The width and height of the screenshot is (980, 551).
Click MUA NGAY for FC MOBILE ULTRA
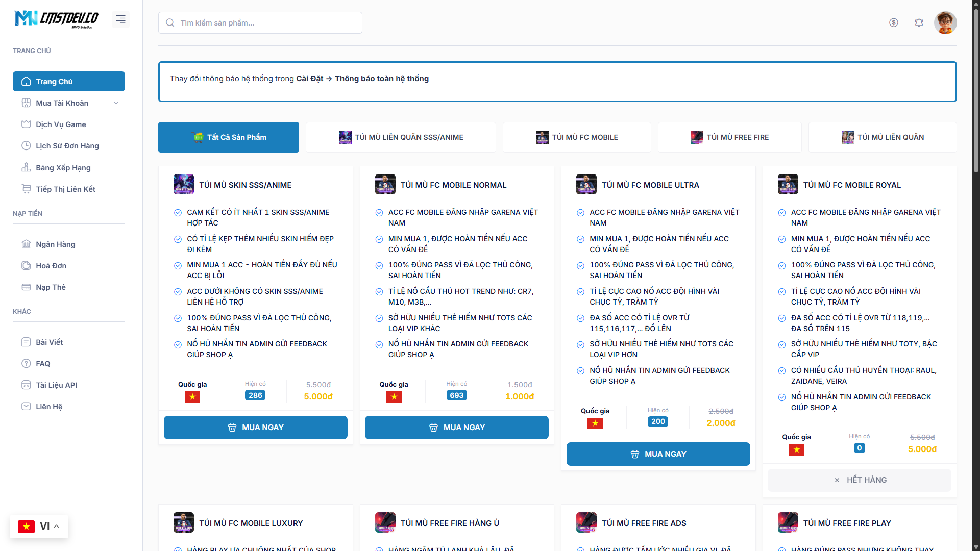point(658,454)
